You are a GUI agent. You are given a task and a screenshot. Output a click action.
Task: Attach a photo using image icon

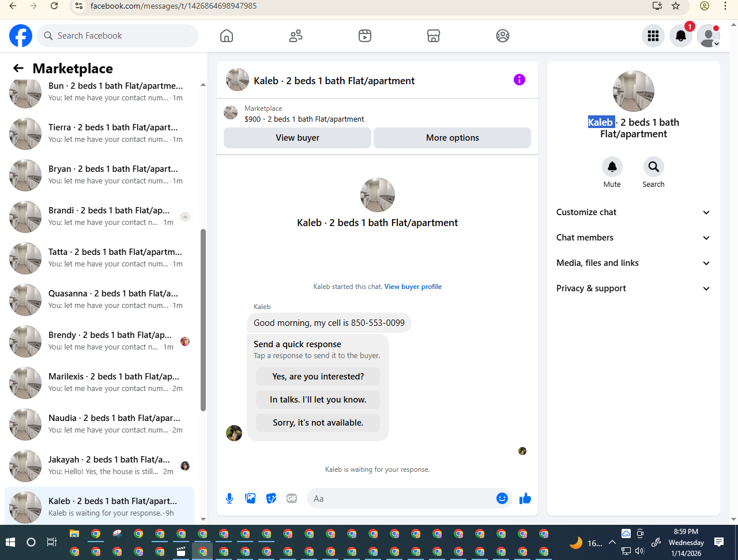tap(250, 498)
